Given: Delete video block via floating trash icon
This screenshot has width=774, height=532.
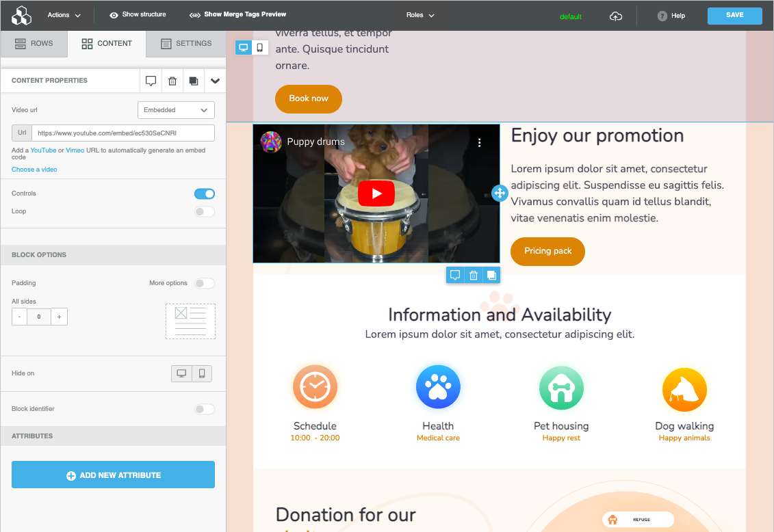Looking at the screenshot, I should tap(473, 275).
